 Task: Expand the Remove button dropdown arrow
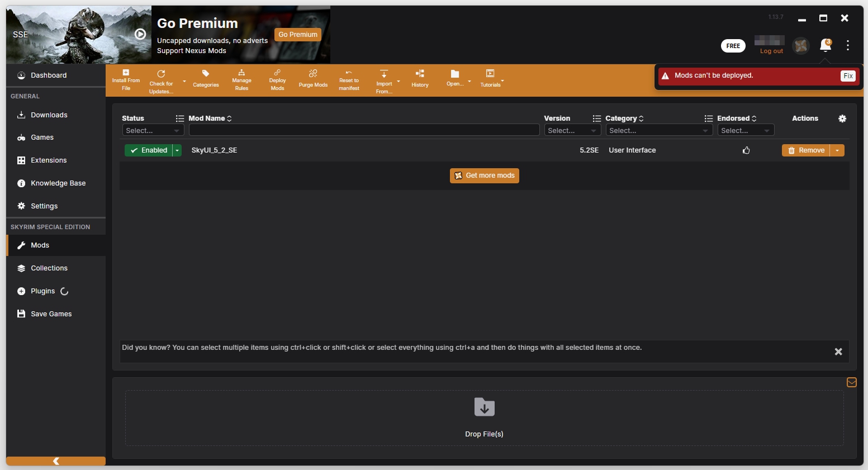pyautogui.click(x=837, y=150)
